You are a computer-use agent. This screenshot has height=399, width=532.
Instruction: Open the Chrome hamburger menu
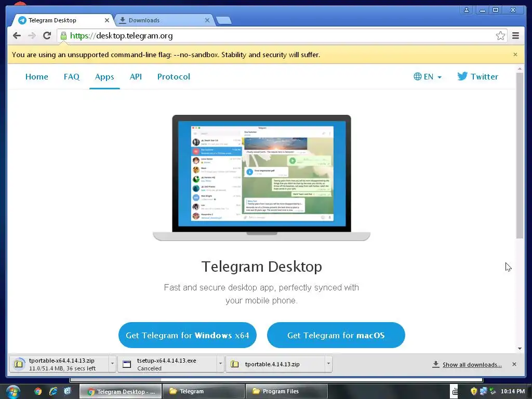pyautogui.click(x=515, y=36)
